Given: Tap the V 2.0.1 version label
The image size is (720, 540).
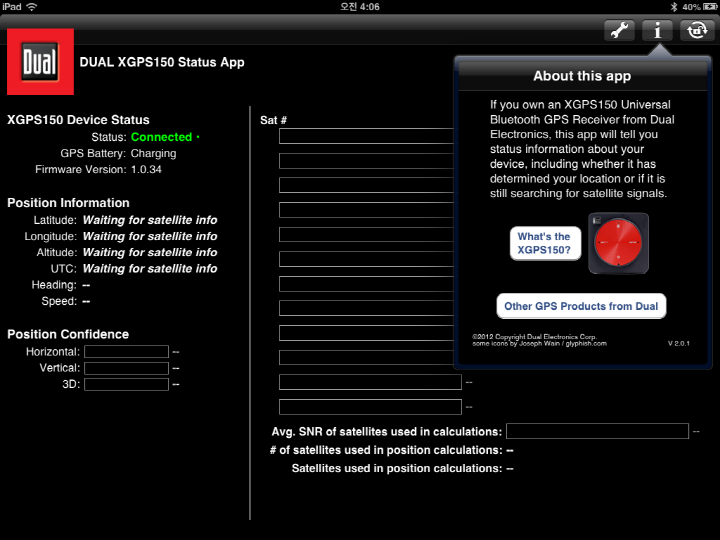Looking at the screenshot, I should coord(679,343).
